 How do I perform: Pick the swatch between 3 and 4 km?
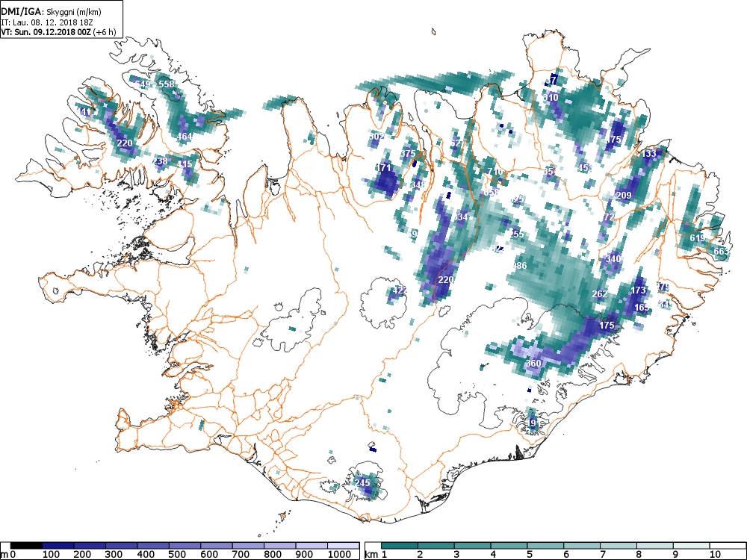[473, 545]
